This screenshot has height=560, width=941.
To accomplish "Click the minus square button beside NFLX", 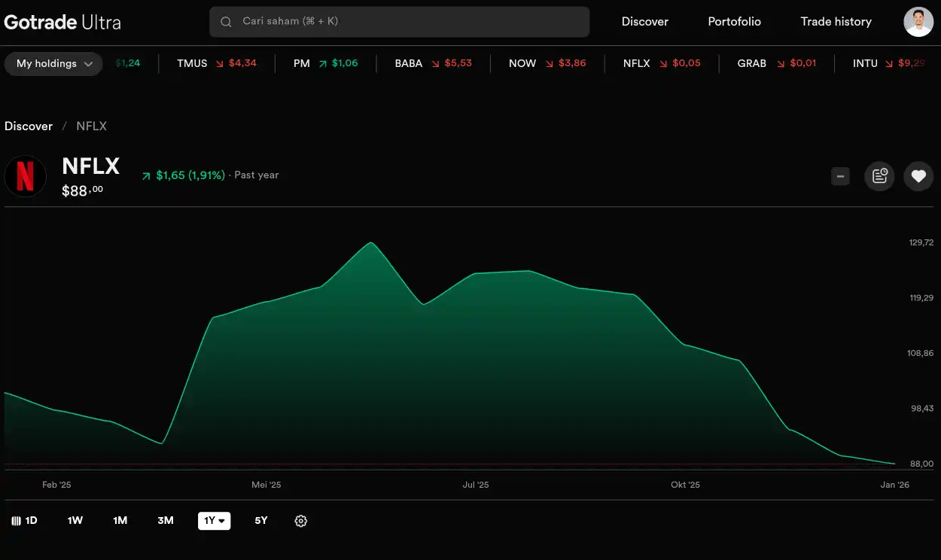I will point(841,176).
